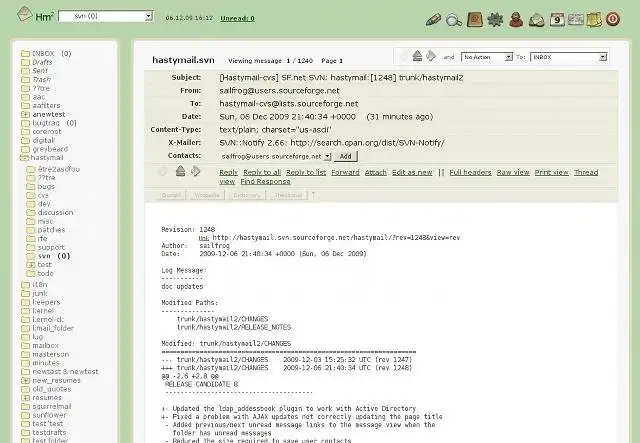
Task: Open the Contacts email address dropdown
Action: click(x=276, y=156)
